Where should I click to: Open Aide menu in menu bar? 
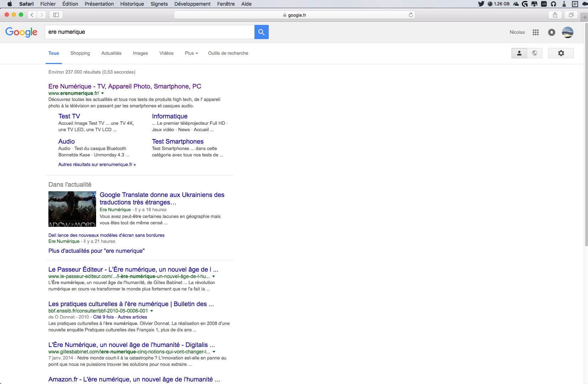coord(246,4)
